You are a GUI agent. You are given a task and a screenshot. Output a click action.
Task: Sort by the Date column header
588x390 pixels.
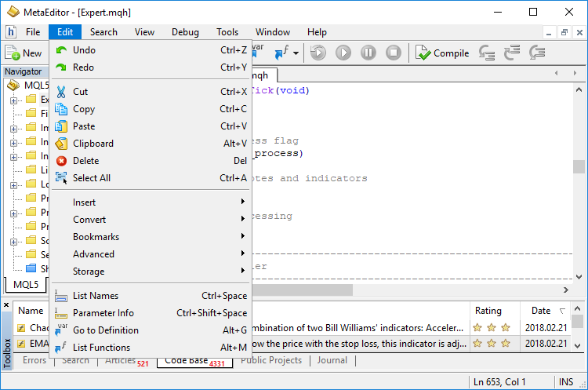click(545, 311)
